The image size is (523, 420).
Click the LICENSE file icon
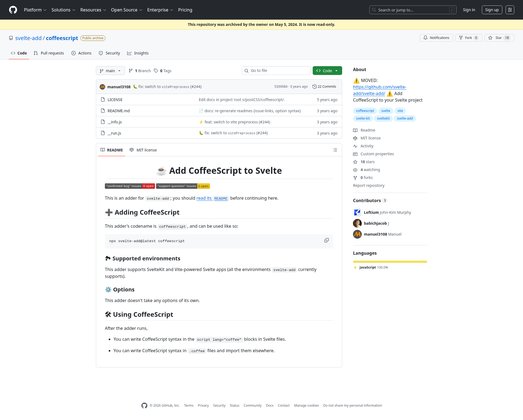[x=103, y=99]
